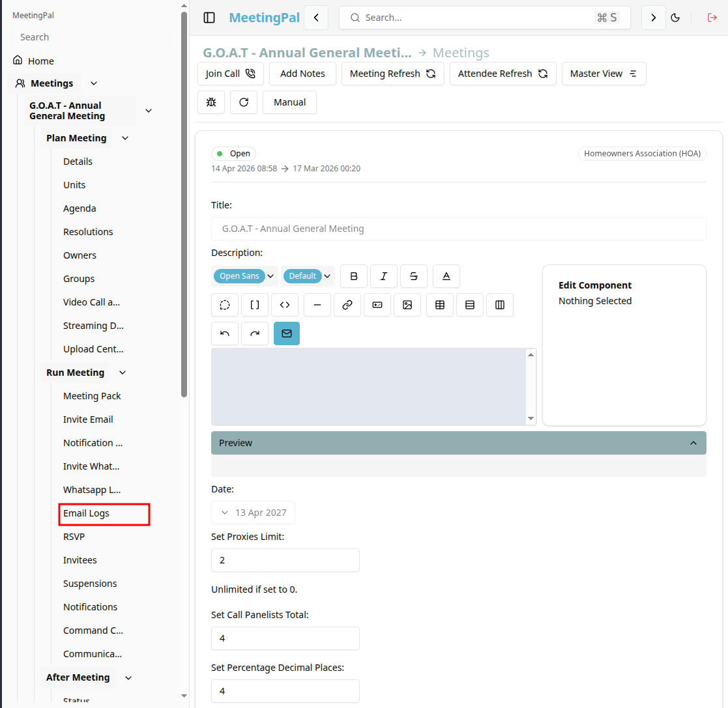Toggle the sidebar panel icon
This screenshot has height=708, width=728.
(209, 18)
